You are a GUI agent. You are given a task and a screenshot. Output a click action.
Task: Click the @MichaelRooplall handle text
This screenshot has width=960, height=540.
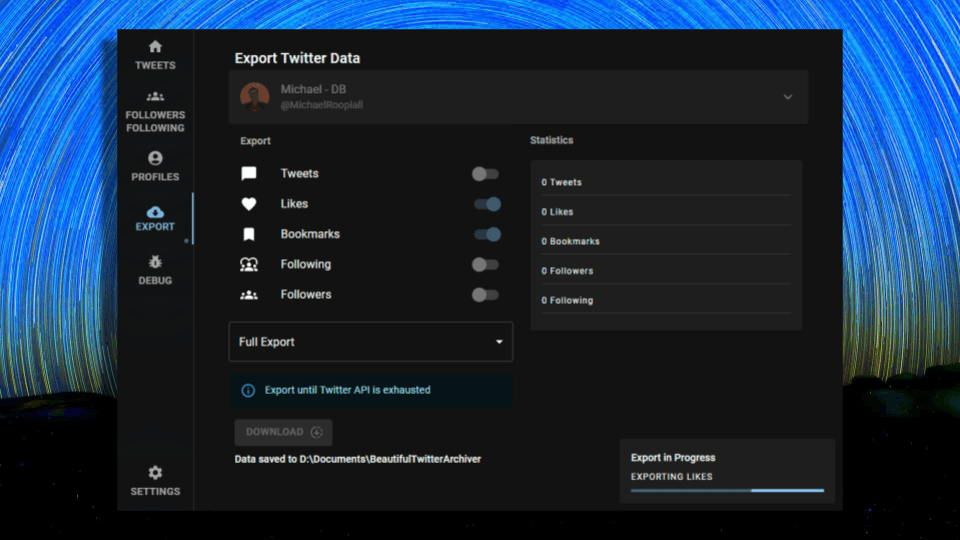pos(321,105)
